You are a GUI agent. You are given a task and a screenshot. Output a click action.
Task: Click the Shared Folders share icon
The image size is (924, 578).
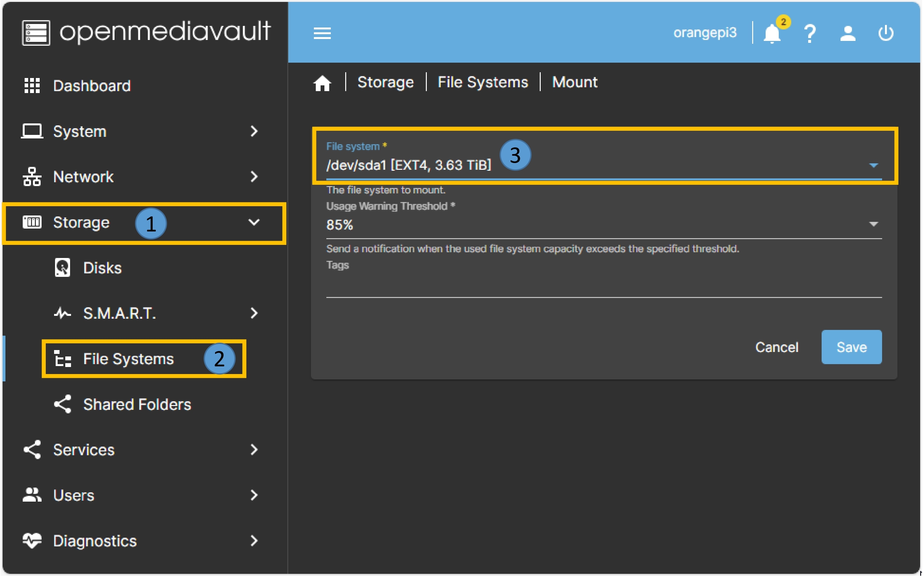point(62,404)
